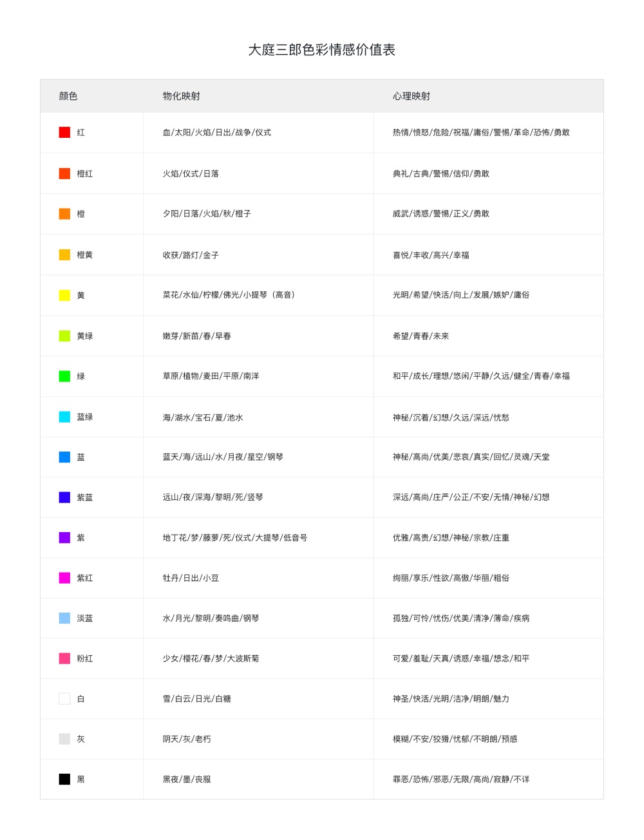Click the cell 牡丹/日出/小豆
The image size is (644, 840).
(x=258, y=578)
